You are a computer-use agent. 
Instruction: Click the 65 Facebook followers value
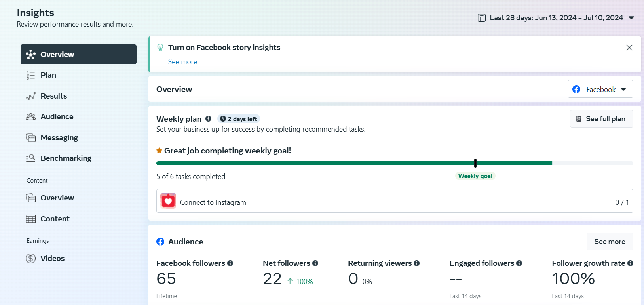pyautogui.click(x=166, y=279)
